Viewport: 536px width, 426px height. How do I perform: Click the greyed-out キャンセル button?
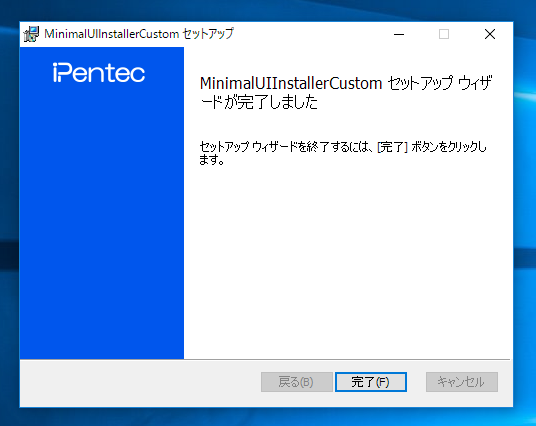[x=461, y=382]
